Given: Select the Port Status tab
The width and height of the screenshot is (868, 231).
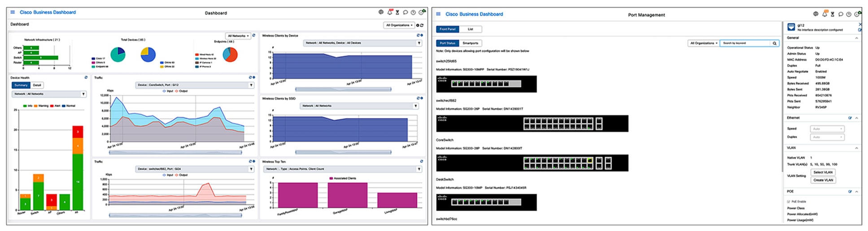Looking at the screenshot, I should point(447,43).
